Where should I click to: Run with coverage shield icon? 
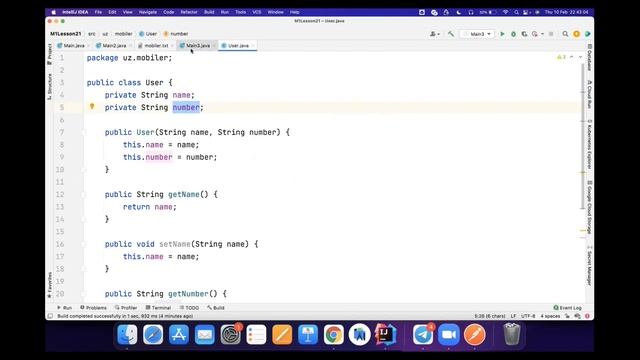click(524, 34)
